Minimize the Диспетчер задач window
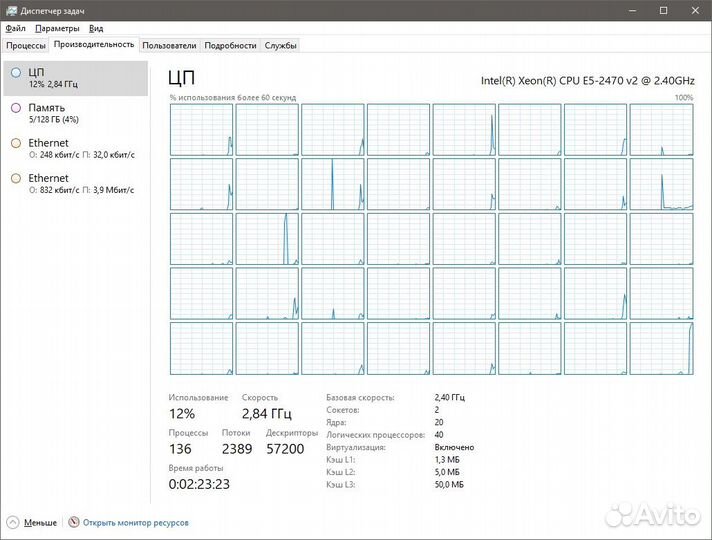 [x=633, y=10]
